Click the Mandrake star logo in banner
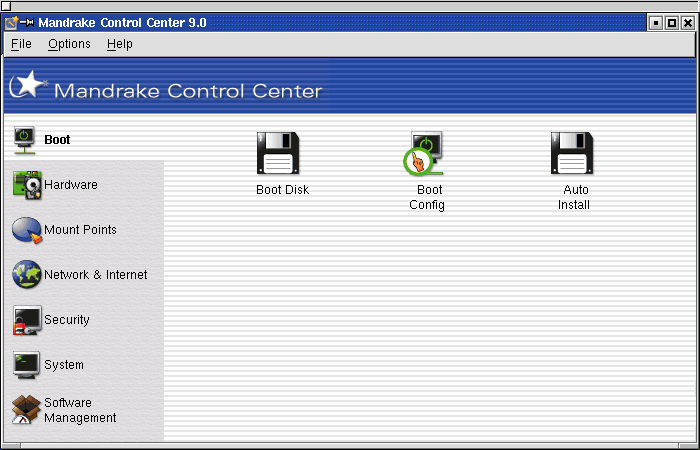700x450 pixels. [x=28, y=84]
